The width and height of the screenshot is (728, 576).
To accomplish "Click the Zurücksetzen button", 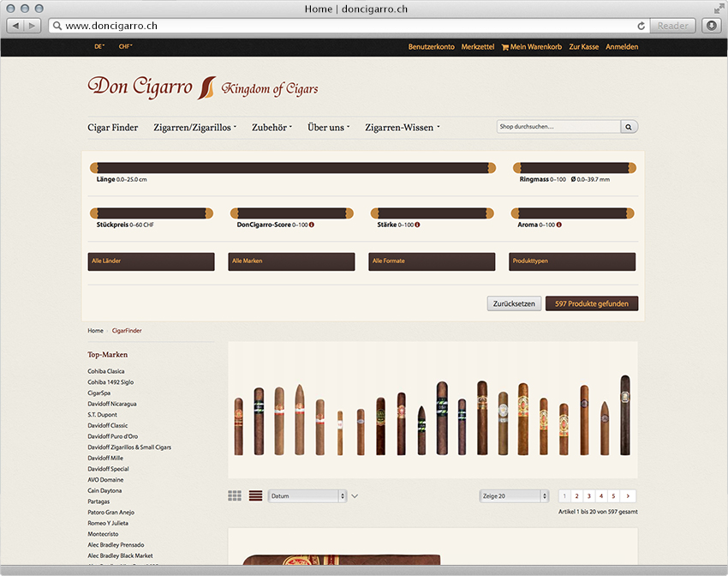I will pyautogui.click(x=514, y=303).
